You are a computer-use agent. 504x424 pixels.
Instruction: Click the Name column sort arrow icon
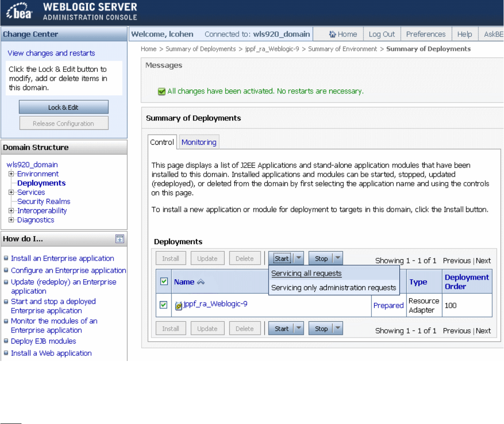tap(201, 282)
